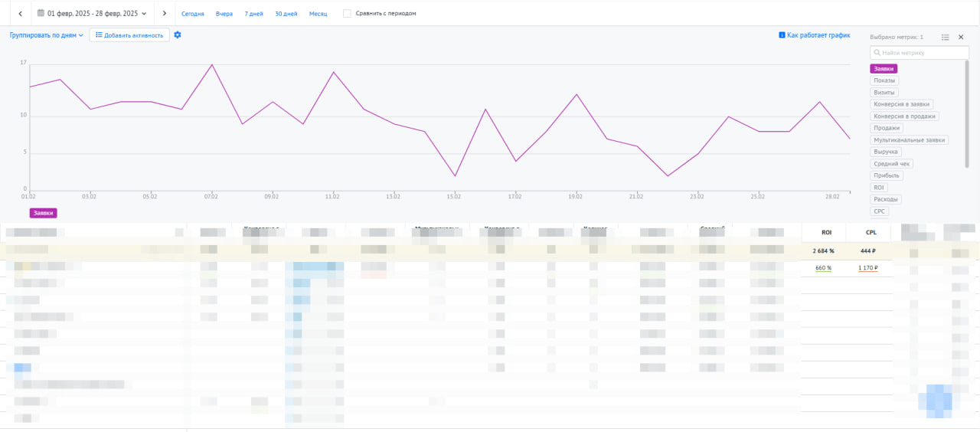Close the metrics selection panel

(961, 37)
